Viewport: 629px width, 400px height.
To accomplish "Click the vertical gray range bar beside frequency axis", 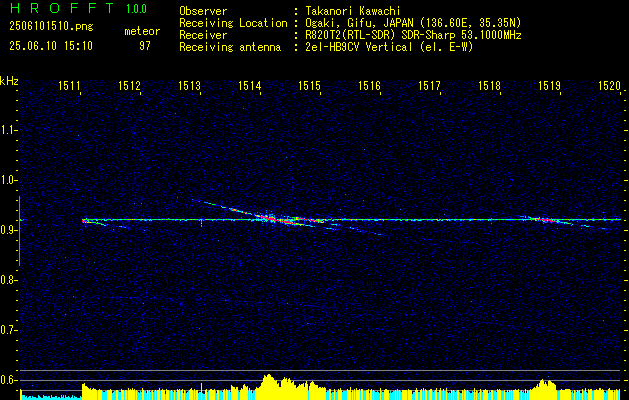I will [x=19, y=231].
